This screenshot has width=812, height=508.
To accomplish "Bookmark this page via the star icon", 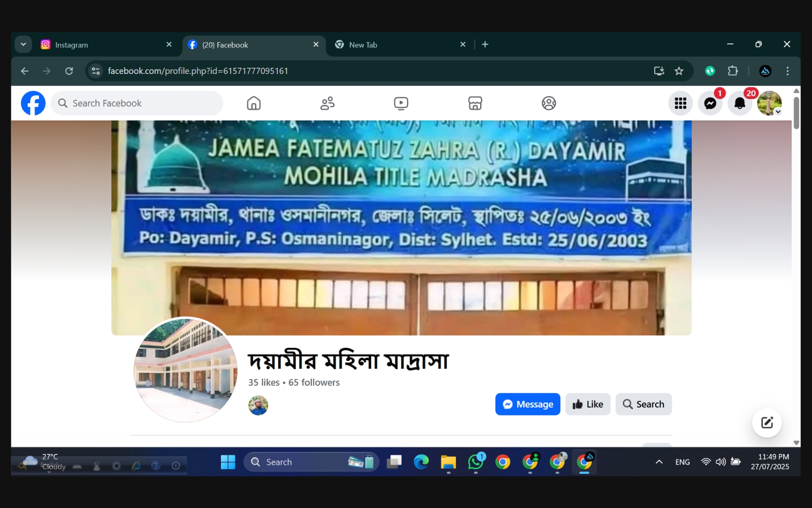I will [x=679, y=71].
